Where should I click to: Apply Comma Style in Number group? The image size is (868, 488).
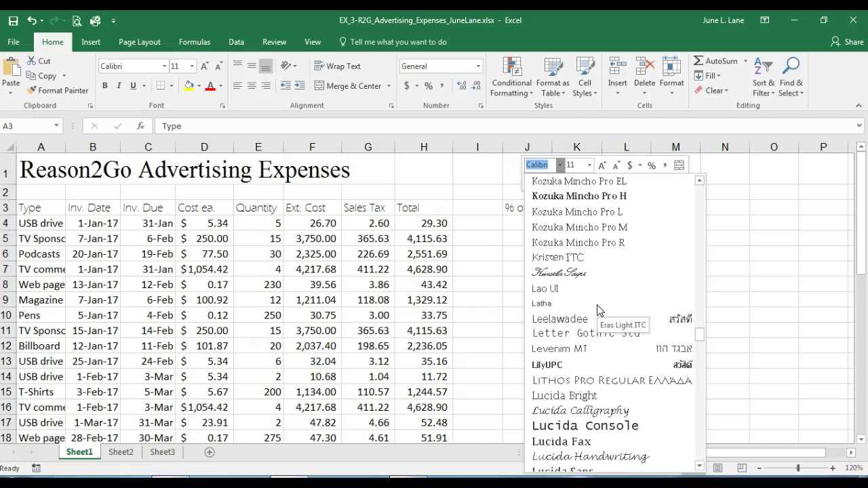[442, 86]
